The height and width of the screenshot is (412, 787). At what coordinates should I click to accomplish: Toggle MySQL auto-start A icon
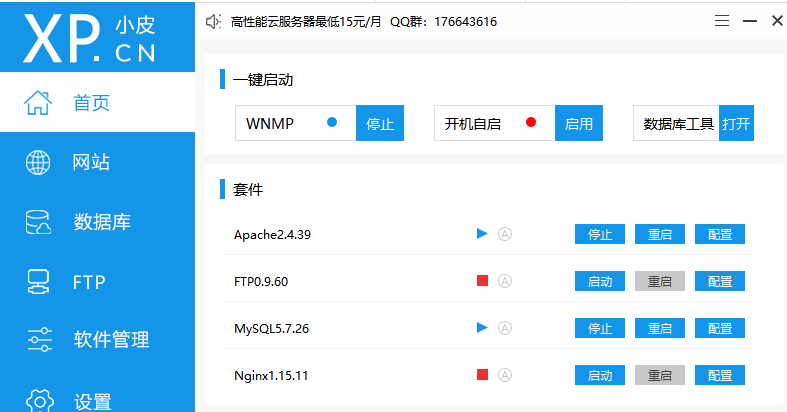[505, 328]
